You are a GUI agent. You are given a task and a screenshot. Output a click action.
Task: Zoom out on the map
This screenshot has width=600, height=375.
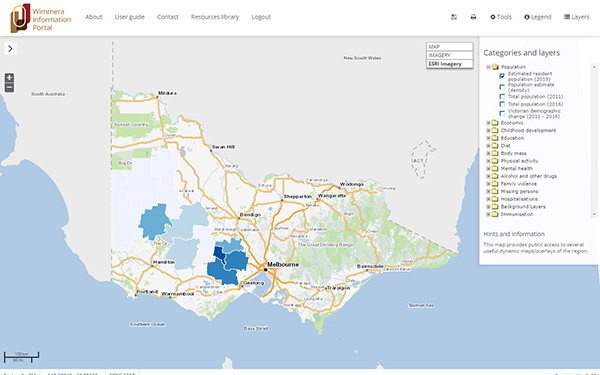coord(9,88)
